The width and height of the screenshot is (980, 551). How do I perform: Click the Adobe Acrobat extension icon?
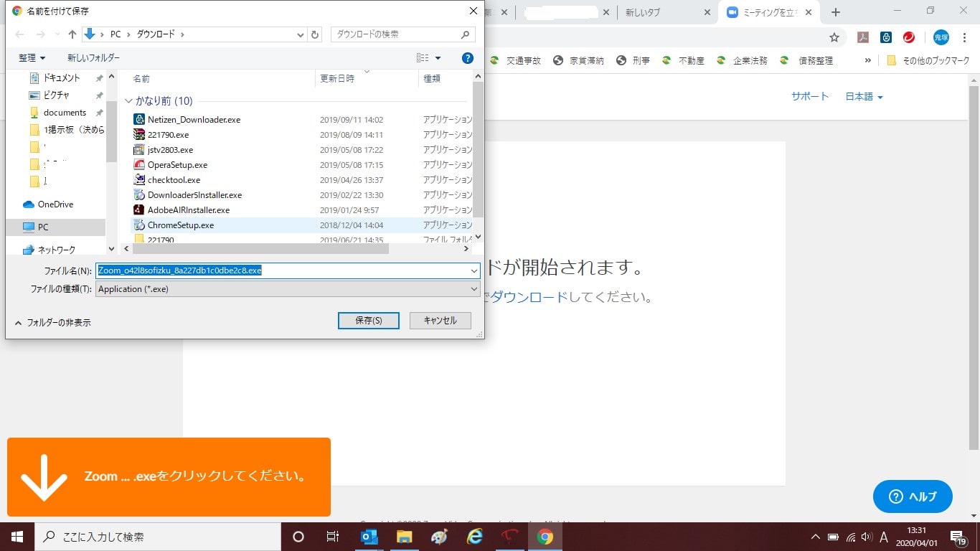coord(864,37)
